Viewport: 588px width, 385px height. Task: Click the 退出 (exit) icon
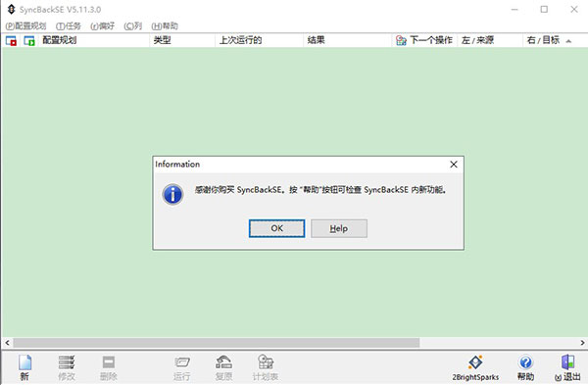coord(567,367)
